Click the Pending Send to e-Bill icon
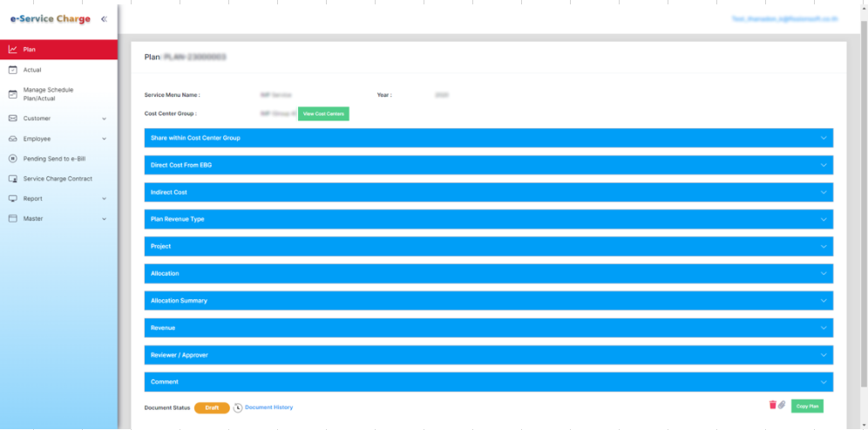 click(x=13, y=159)
